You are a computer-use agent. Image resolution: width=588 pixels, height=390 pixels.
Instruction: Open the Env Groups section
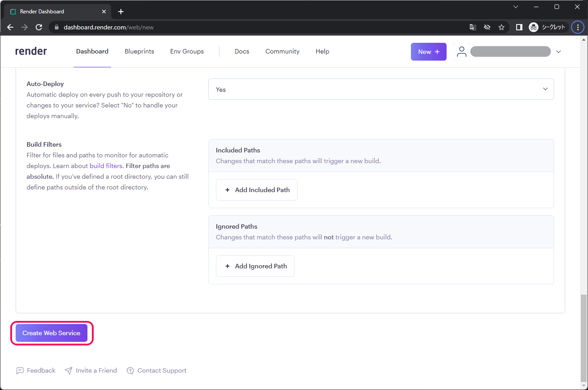186,51
